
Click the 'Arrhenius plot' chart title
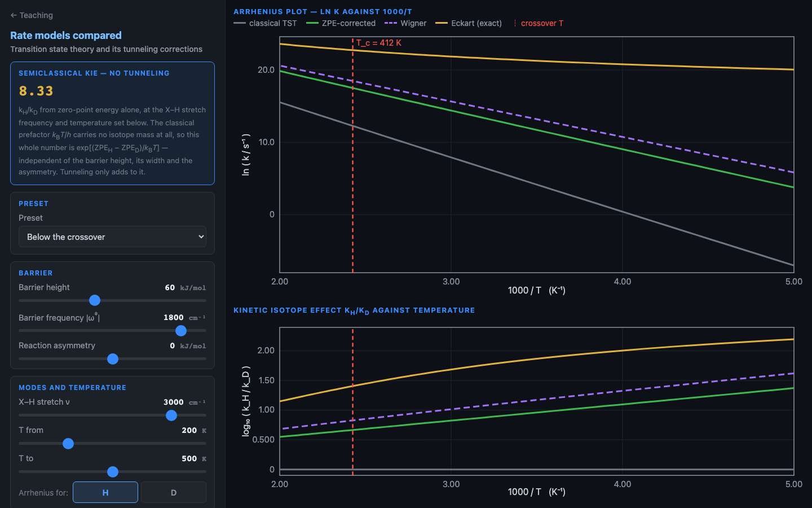point(323,11)
